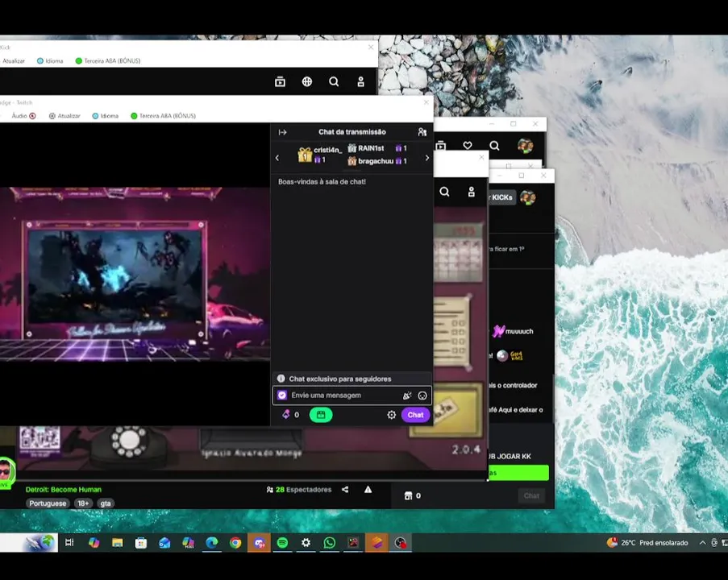Show next gift leaderboard entries in chat
The width and height of the screenshot is (728, 580).
tap(427, 158)
